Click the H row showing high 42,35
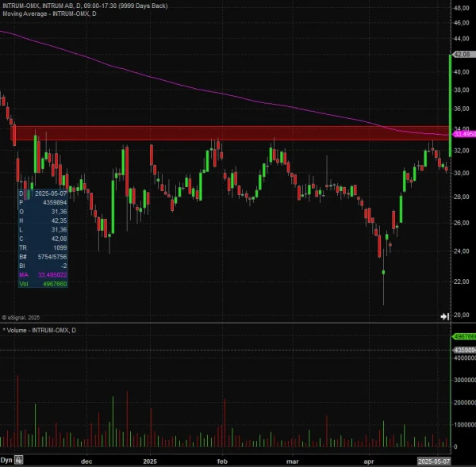 (x=43, y=220)
